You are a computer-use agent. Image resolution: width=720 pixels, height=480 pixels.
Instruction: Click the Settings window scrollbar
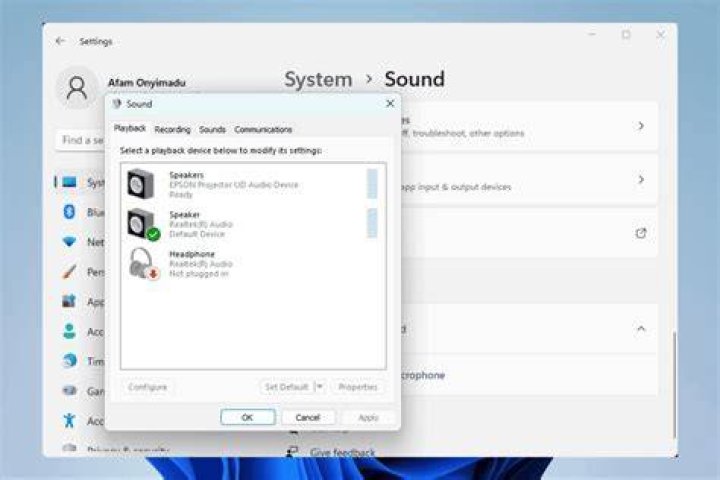coord(674,385)
